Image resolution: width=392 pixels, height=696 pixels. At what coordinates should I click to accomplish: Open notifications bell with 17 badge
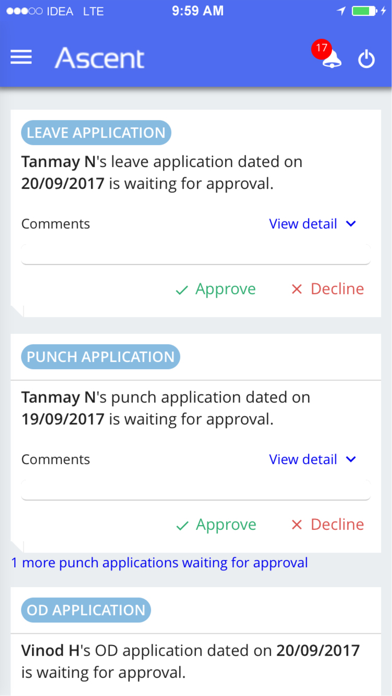coord(328,56)
